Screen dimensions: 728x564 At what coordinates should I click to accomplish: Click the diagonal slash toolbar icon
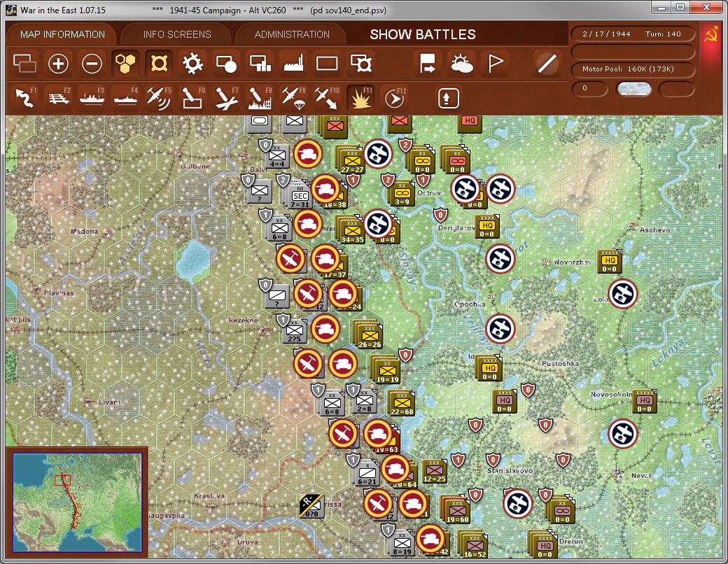pos(547,64)
